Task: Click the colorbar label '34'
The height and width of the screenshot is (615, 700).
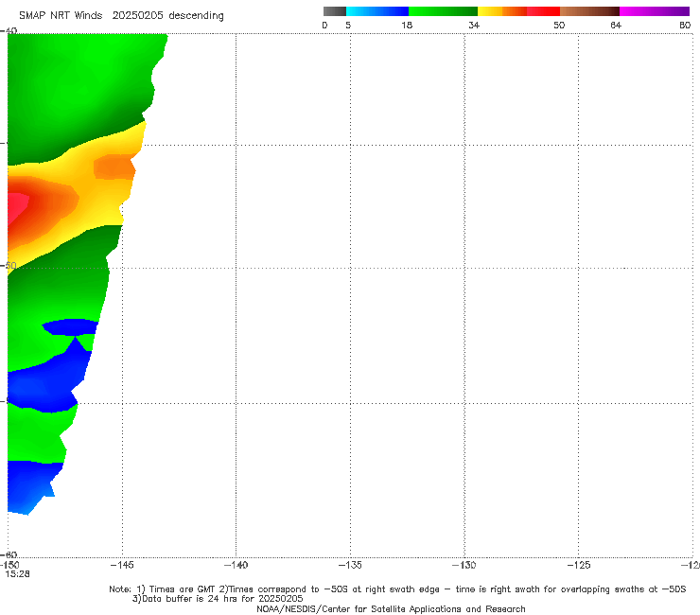Action: tap(474, 25)
